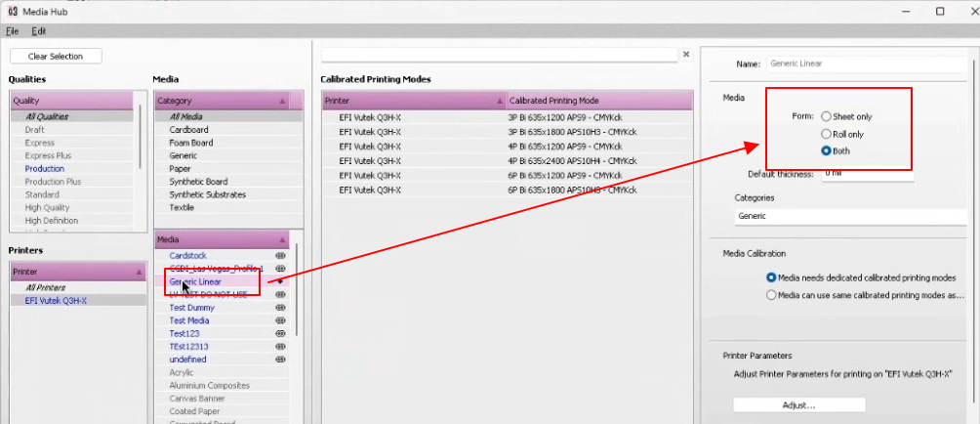Viewport: 980px width, 424px height.
Task: Click the Media Hub app icon in title bar
Action: click(x=13, y=12)
